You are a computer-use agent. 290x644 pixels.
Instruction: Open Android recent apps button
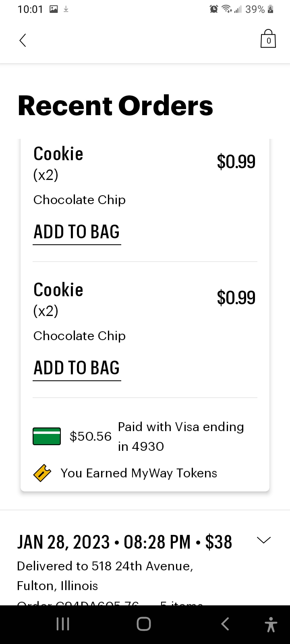tap(63, 624)
